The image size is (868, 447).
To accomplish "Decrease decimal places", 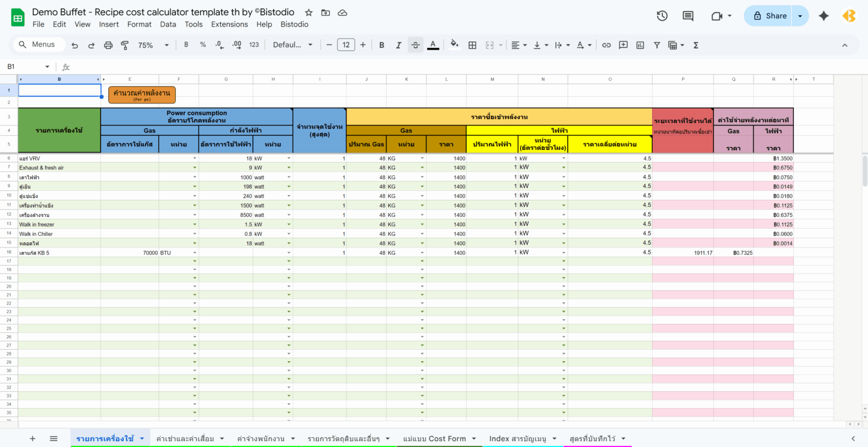I will 219,45.
